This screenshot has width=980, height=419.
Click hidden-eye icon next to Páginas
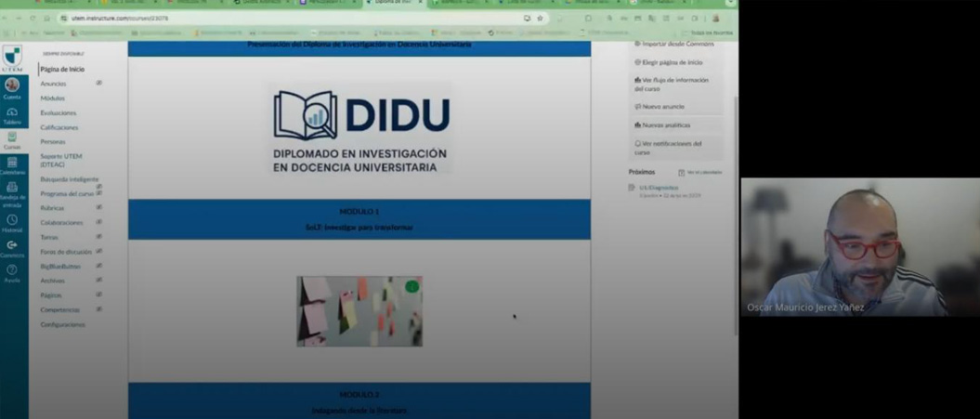pos(98,294)
